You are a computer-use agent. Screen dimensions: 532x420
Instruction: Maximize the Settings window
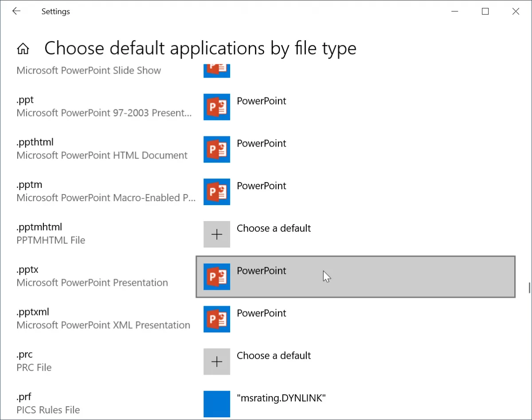click(x=485, y=12)
